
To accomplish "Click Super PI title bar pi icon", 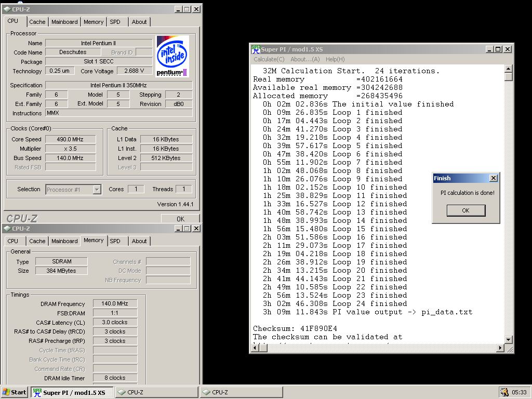I will pyautogui.click(x=256, y=49).
